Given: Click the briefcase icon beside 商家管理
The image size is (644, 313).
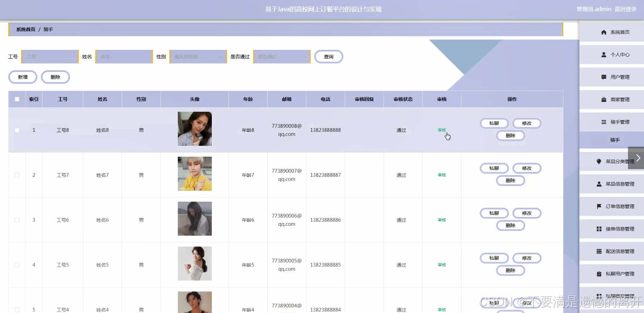Looking at the screenshot, I should point(603,100).
